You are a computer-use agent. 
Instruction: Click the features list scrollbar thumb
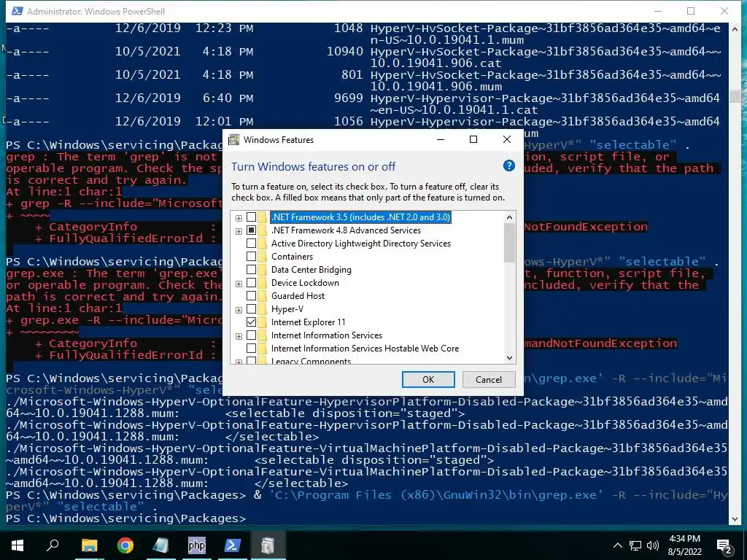point(509,242)
